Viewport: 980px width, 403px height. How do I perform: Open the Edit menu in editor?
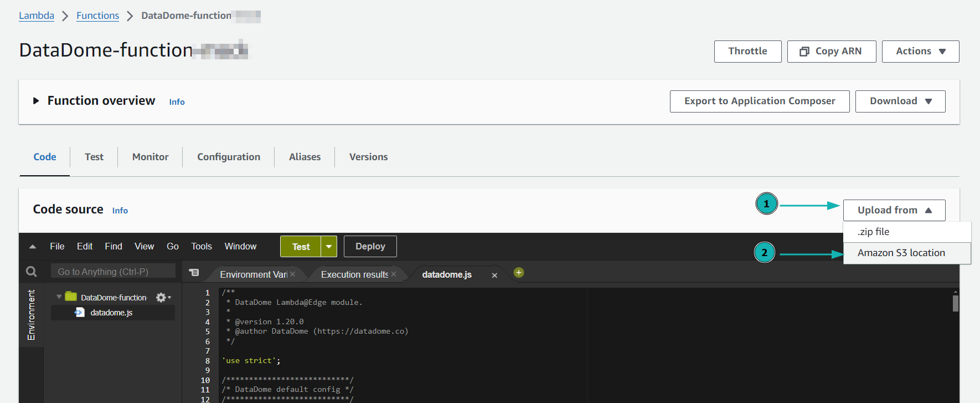coord(85,246)
